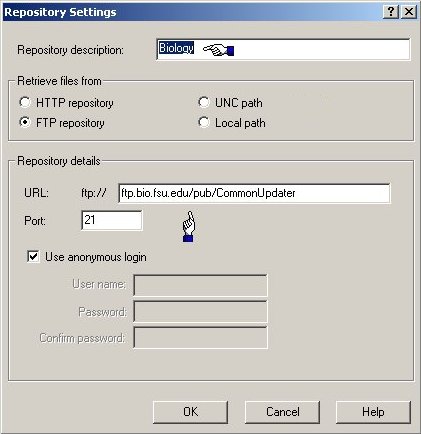Click the highlighted Biology text
This screenshot has width=421, height=434.
176,48
